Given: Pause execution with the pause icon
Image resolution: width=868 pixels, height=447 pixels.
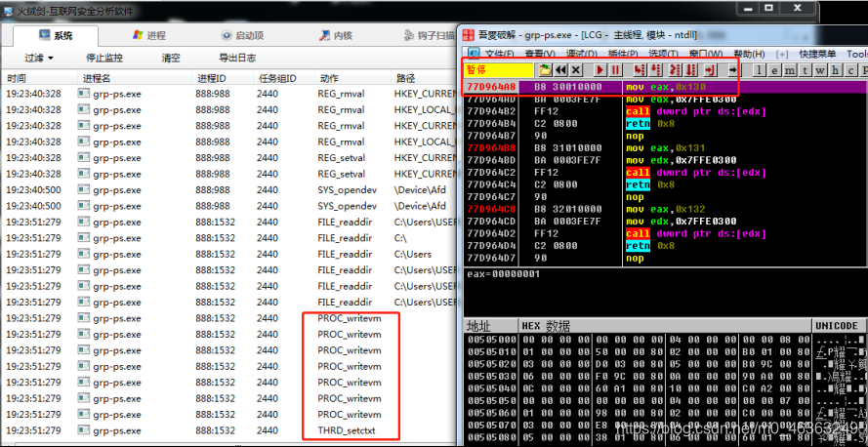Looking at the screenshot, I should 615,70.
